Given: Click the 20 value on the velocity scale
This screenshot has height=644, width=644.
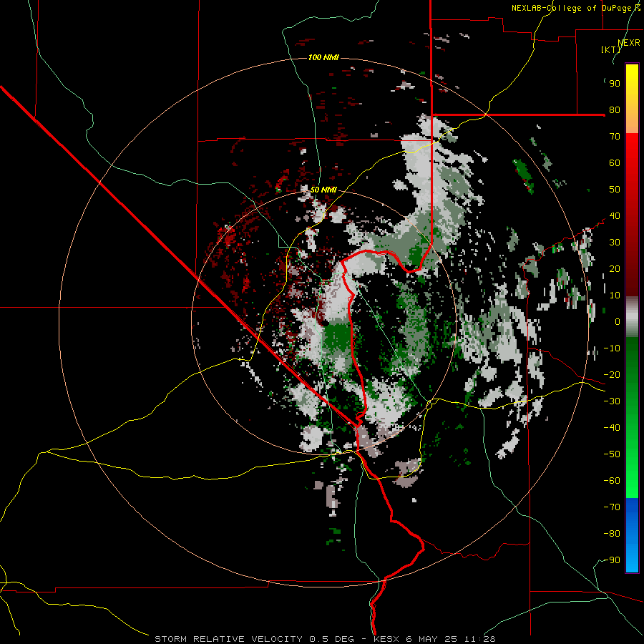Looking at the screenshot, I should point(615,268).
